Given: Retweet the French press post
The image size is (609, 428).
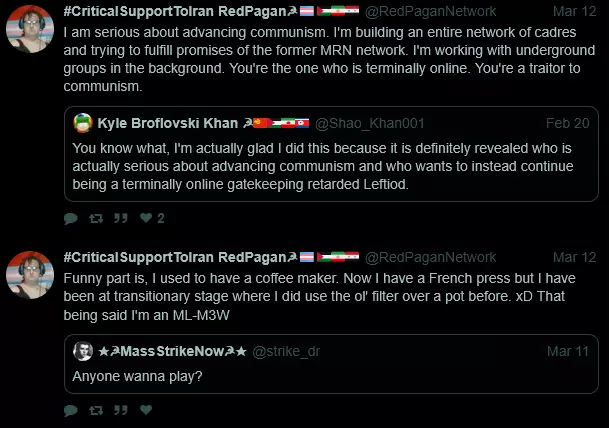Looking at the screenshot, I should [x=96, y=410].
